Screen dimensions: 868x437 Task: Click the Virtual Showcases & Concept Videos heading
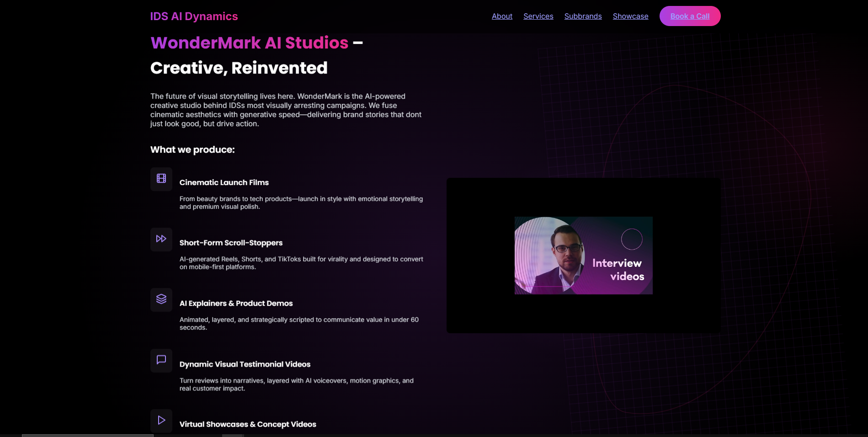(247, 424)
